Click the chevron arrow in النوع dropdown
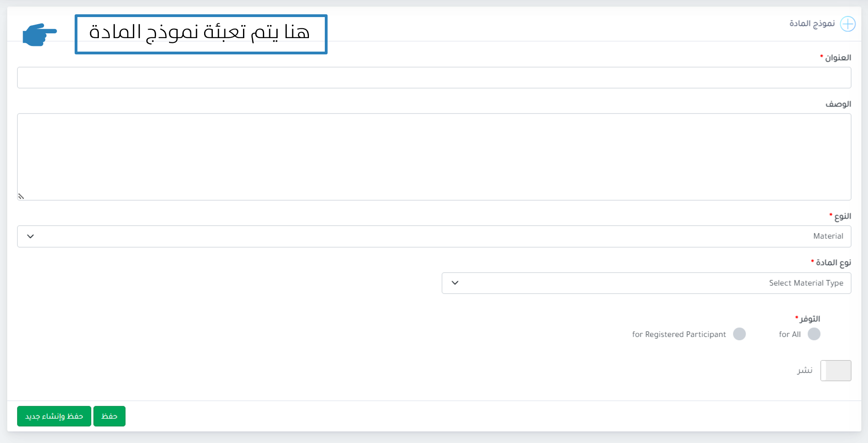 coord(31,236)
